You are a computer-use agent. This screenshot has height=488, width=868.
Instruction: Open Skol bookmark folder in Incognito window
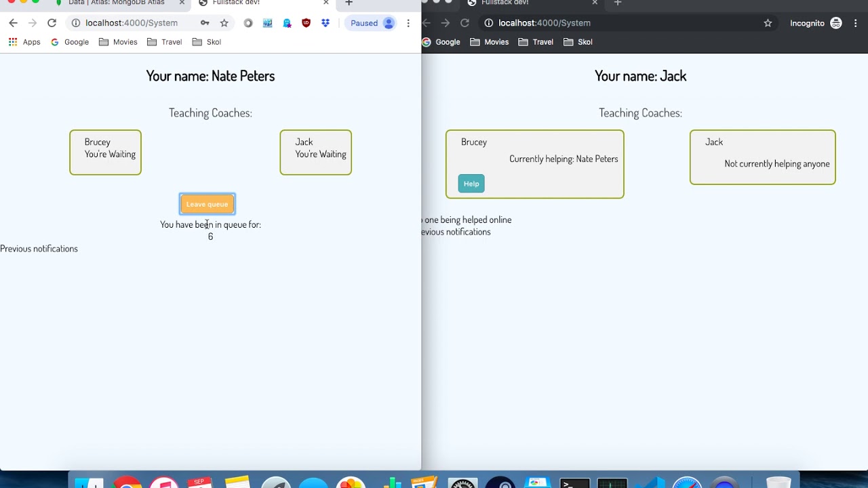tap(578, 42)
